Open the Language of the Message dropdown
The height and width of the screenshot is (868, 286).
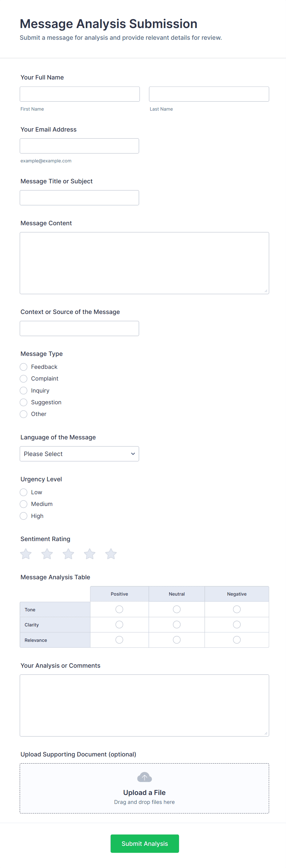pos(79,454)
